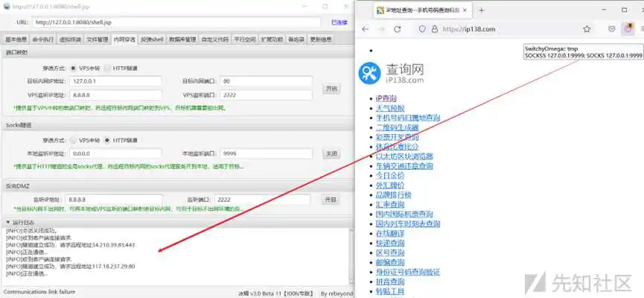The width and height of the screenshot is (644, 298).
Task: Click the browser forward arrow
Action: tap(381, 29)
